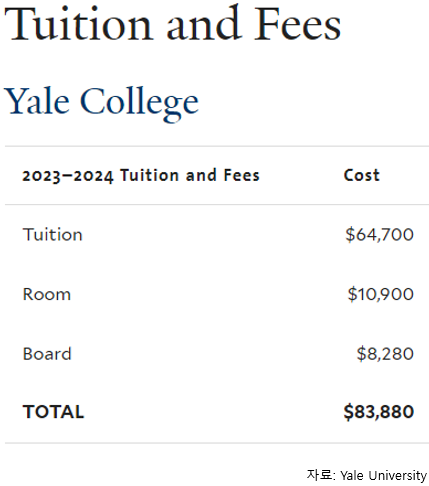
Task: Click the Korean source label 자료
Action: (x=319, y=475)
